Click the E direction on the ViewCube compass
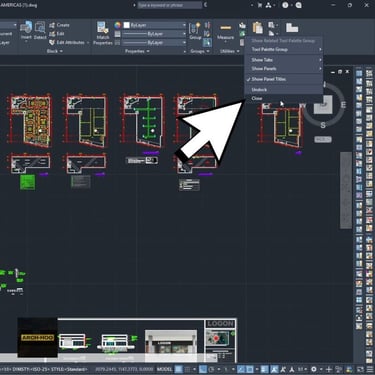375x375 pixels. point(343,105)
